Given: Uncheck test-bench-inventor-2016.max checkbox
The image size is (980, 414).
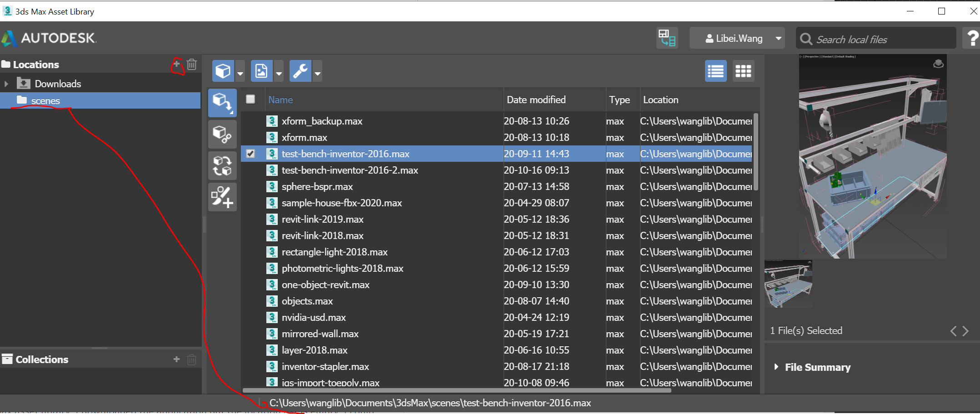Looking at the screenshot, I should pos(250,154).
